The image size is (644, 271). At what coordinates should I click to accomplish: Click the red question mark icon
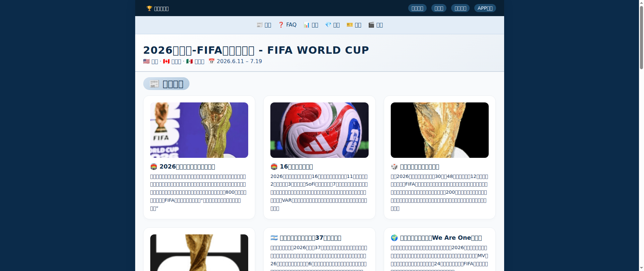pyautogui.click(x=281, y=25)
